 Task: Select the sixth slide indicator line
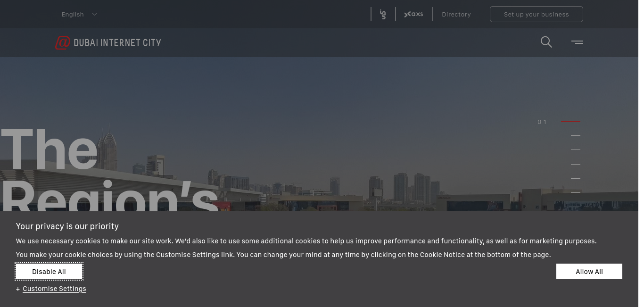click(575, 192)
